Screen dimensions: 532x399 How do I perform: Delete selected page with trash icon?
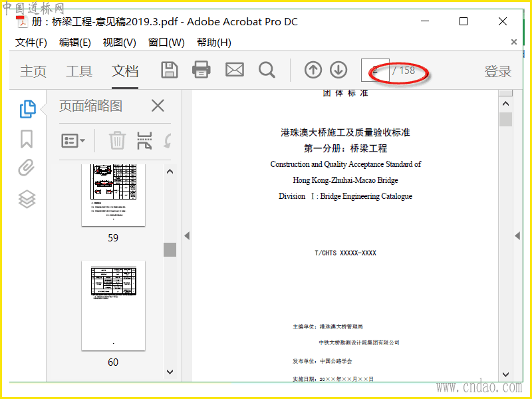tap(118, 140)
